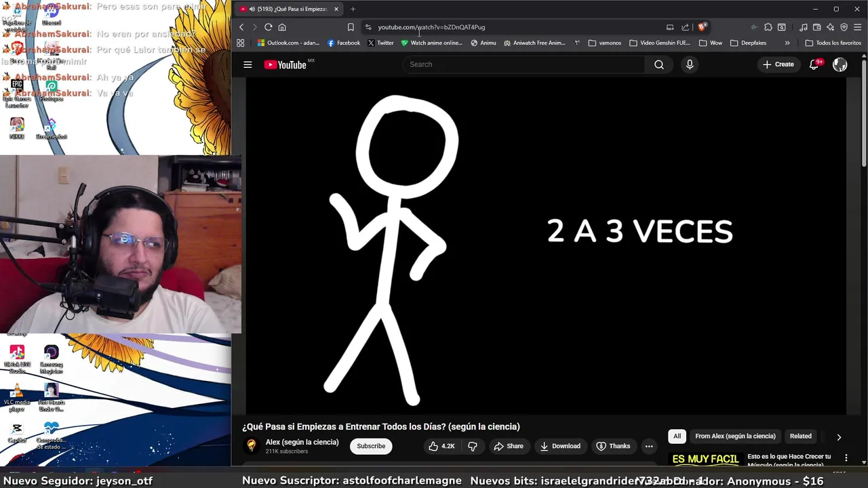Click the Thanks button under the video

(x=613, y=446)
